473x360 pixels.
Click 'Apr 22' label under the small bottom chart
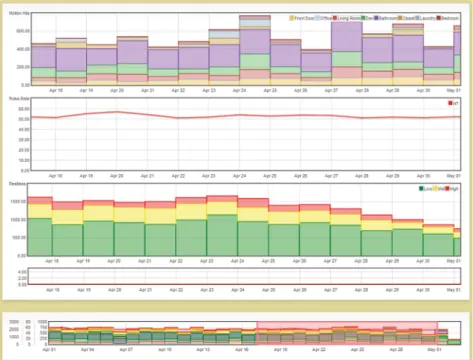click(x=176, y=290)
